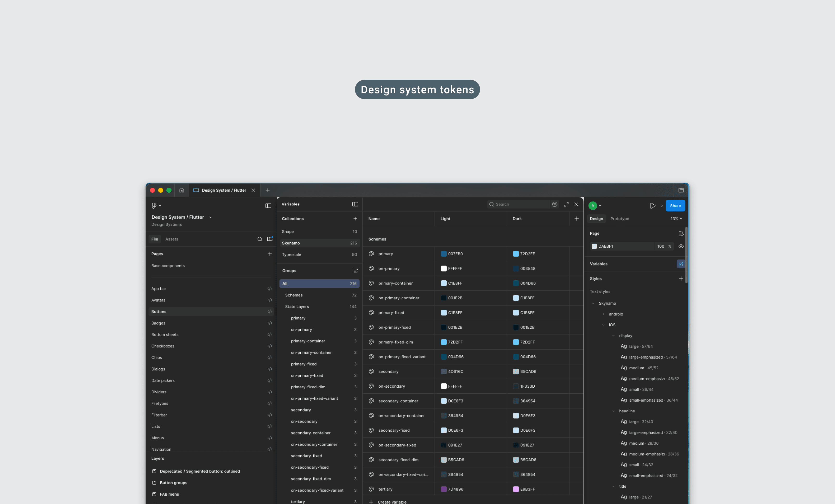This screenshot has width=835, height=504.
Task: Toggle page background visibility eye icon
Action: [681, 246]
